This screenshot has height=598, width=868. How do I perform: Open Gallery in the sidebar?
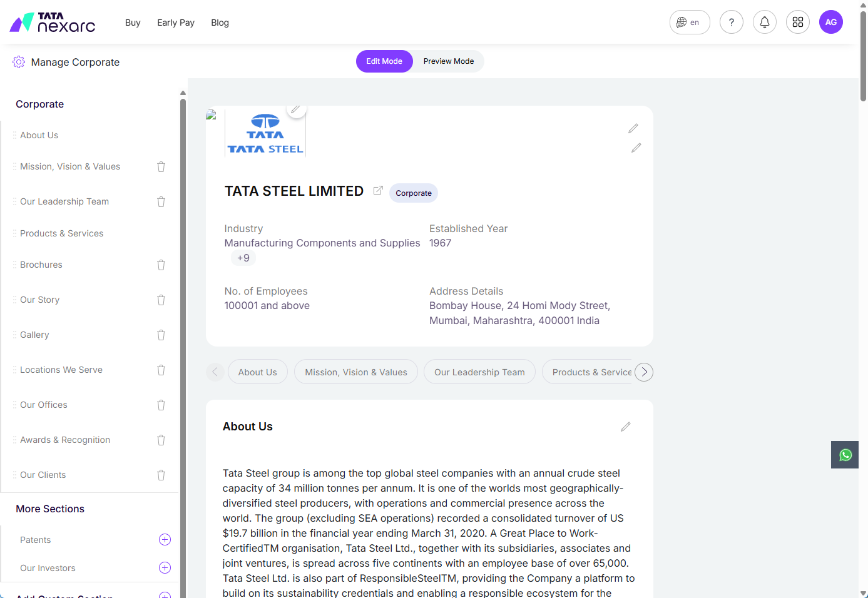(34, 335)
